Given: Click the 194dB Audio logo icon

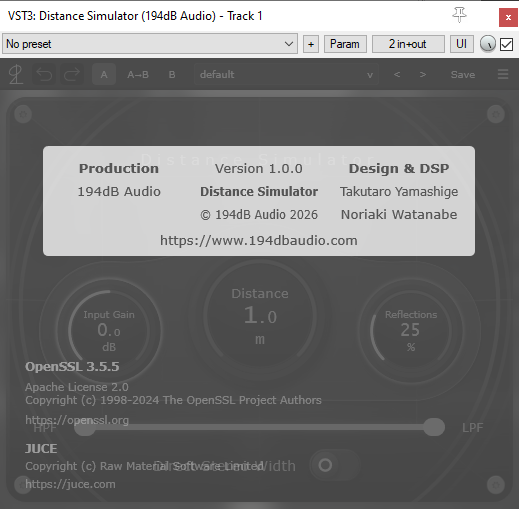Looking at the screenshot, I should 16,74.
